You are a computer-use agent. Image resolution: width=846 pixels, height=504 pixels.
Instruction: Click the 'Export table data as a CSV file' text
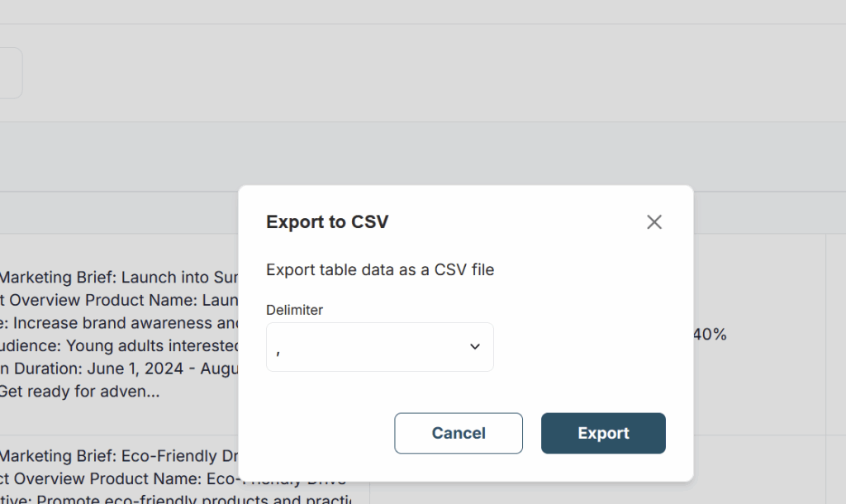[380, 269]
